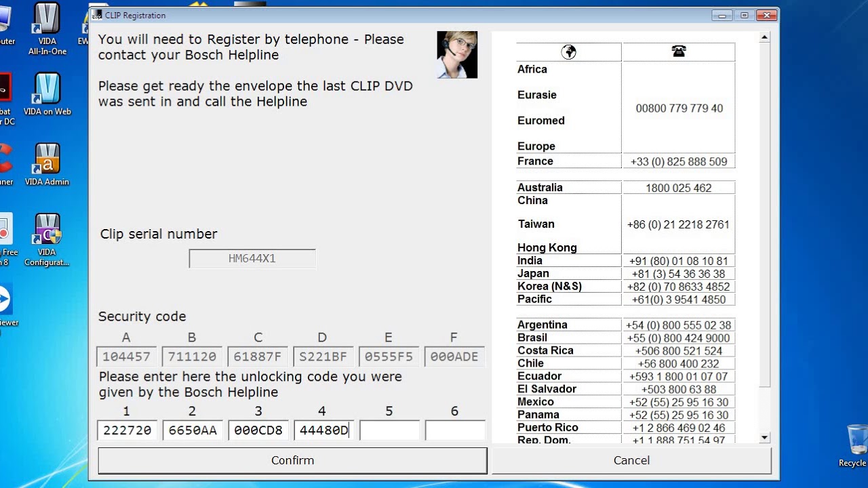The image size is (868, 488).
Task: Click Ecuador number +593 1 800 01 07 07
Action: [679, 377]
